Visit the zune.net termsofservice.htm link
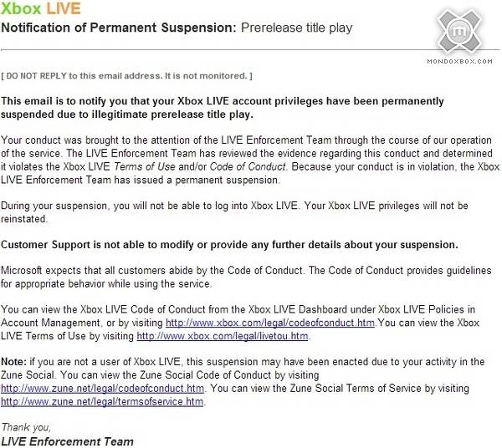 [x=103, y=402]
